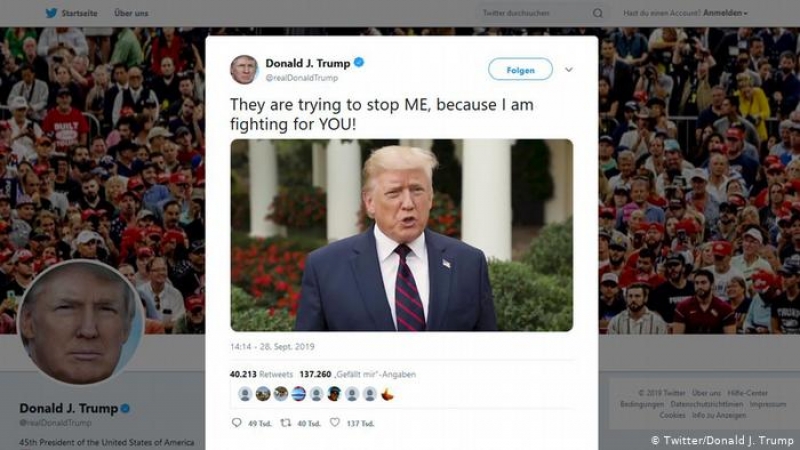View the 40.213 Retweets list
The image size is (800, 450).
point(261,374)
